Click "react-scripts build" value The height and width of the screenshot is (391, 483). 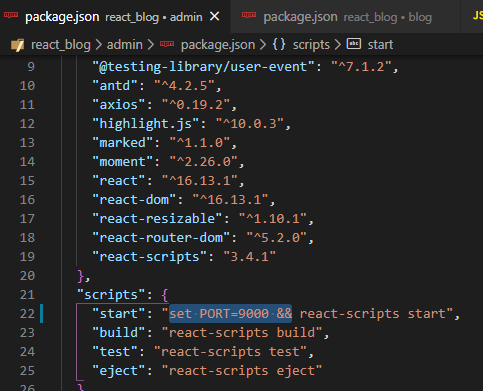(x=242, y=333)
